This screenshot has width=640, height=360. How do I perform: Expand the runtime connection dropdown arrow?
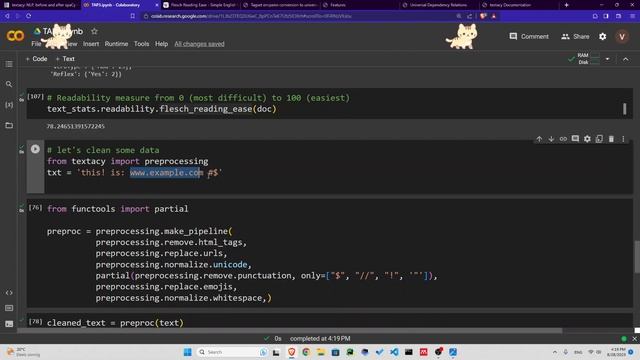(x=607, y=59)
